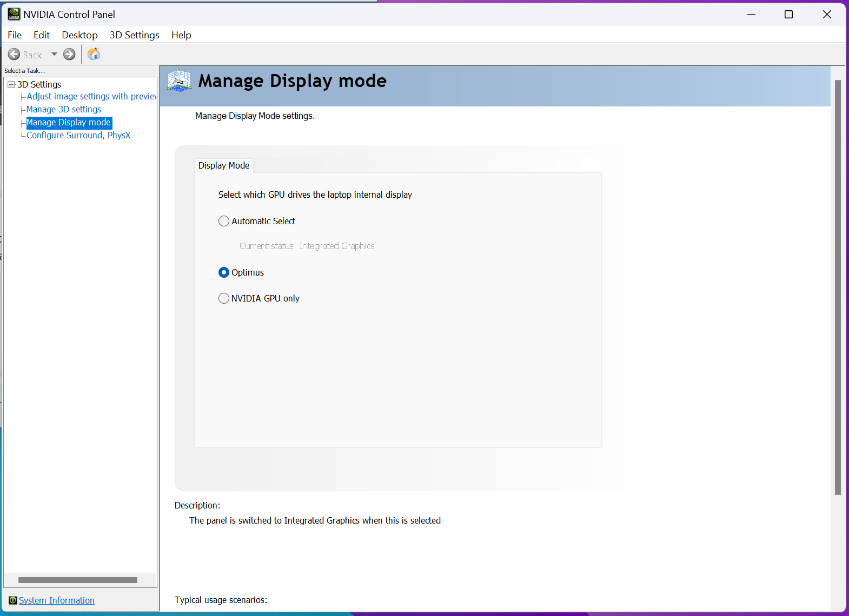Minimize the NVIDIA Control Panel window
849x616 pixels.
pos(751,15)
